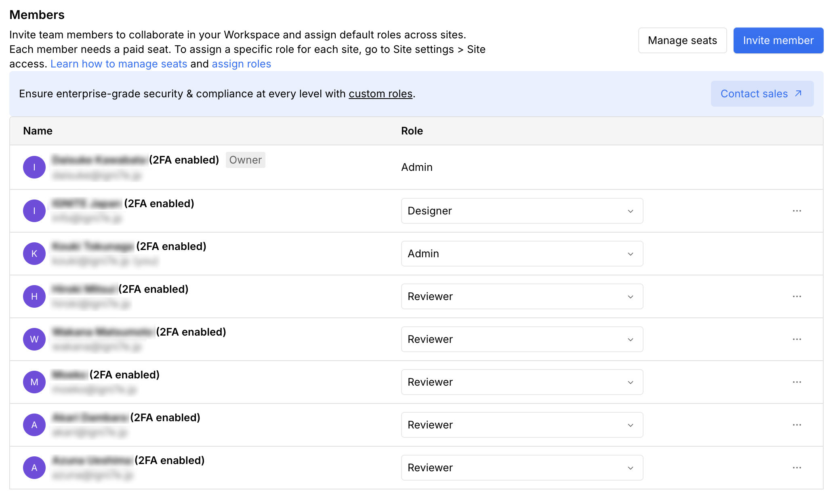The image size is (837, 504).
Task: Click the purple W avatar icon
Action: 34,339
